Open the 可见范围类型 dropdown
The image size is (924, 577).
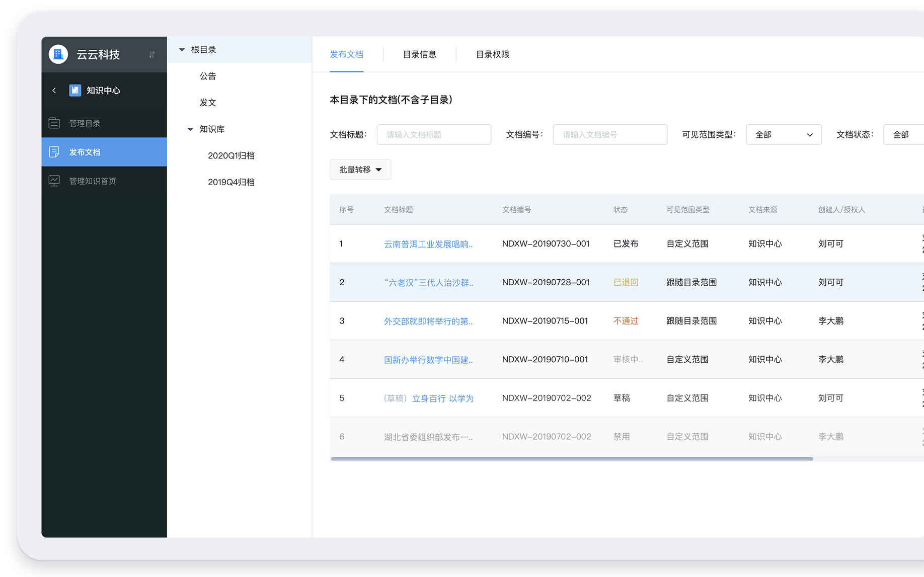pos(783,135)
